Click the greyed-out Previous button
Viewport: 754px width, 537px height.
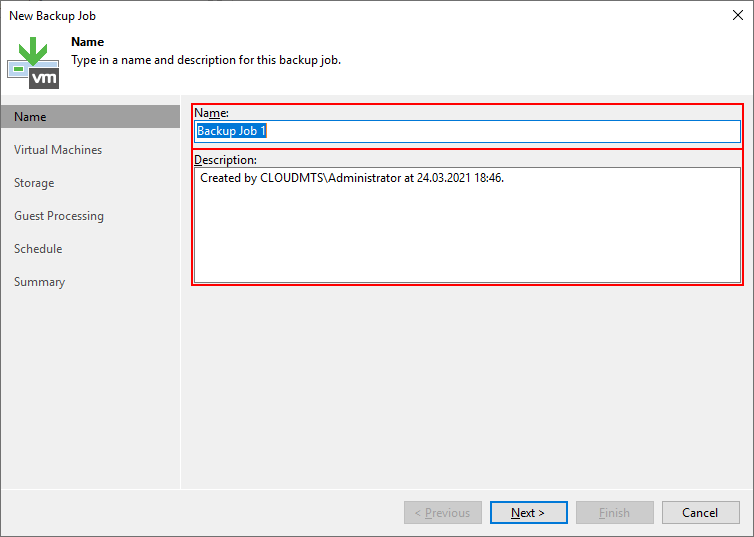(x=443, y=513)
